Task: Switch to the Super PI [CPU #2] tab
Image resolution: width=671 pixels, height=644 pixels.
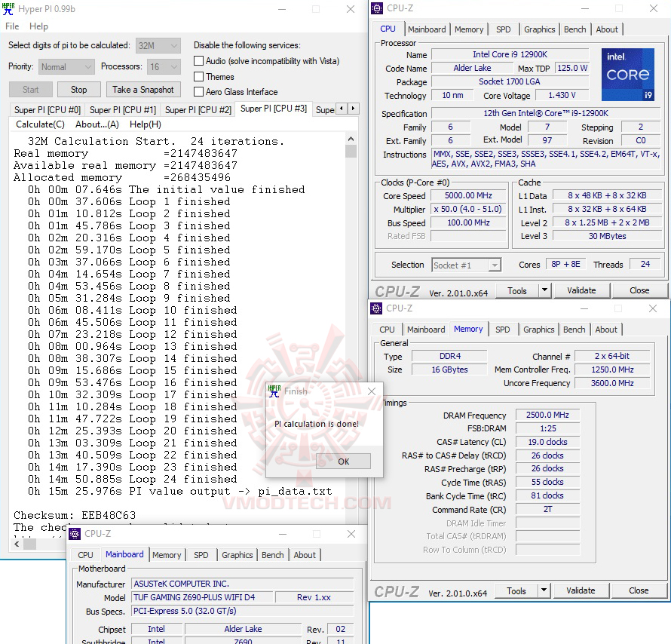Action: coord(198,110)
